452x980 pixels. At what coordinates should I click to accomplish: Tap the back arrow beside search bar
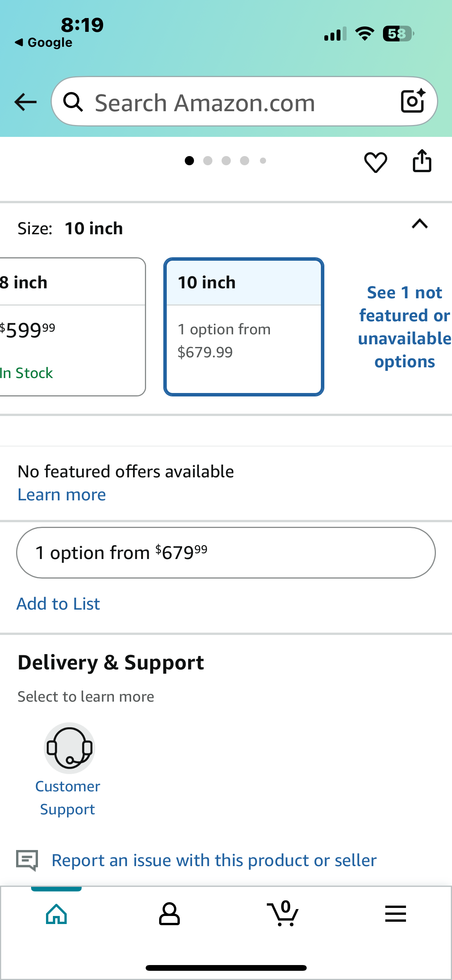pos(25,102)
